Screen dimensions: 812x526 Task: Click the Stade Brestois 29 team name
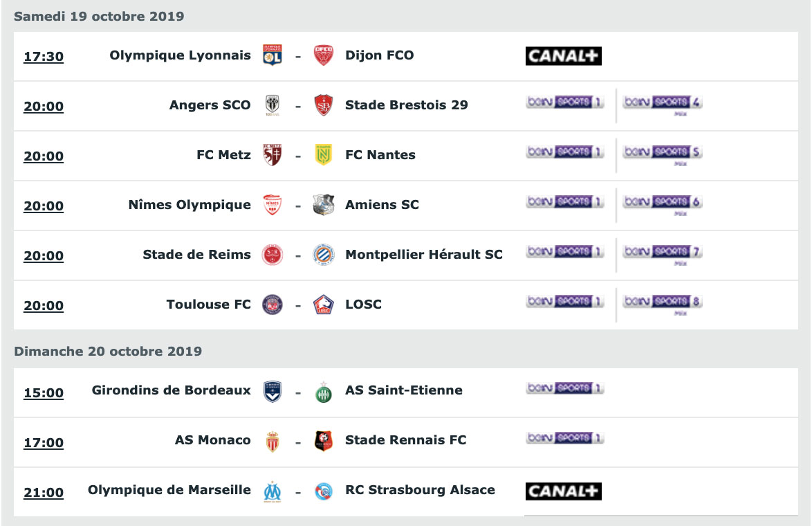pyautogui.click(x=407, y=105)
